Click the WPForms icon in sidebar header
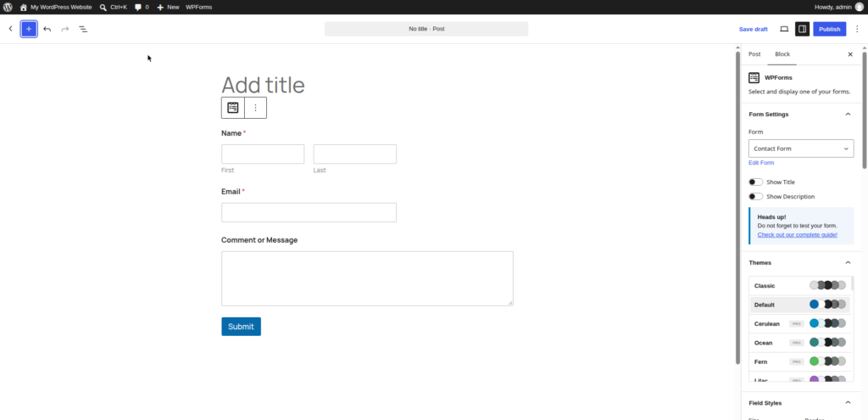Screen dimensions: 868x420 (x=754, y=77)
